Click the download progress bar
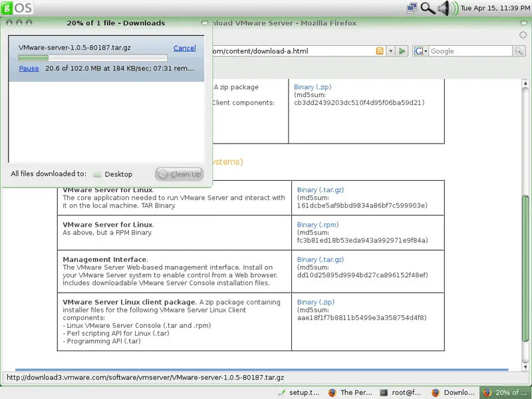Image resolution: width=532 pixels, height=399 pixels. pyautogui.click(x=92, y=58)
